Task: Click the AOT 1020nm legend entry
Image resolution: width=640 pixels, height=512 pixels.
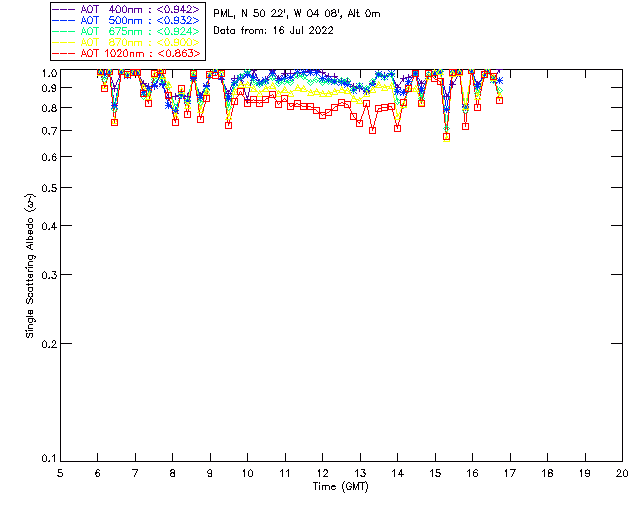Action: click(x=126, y=53)
